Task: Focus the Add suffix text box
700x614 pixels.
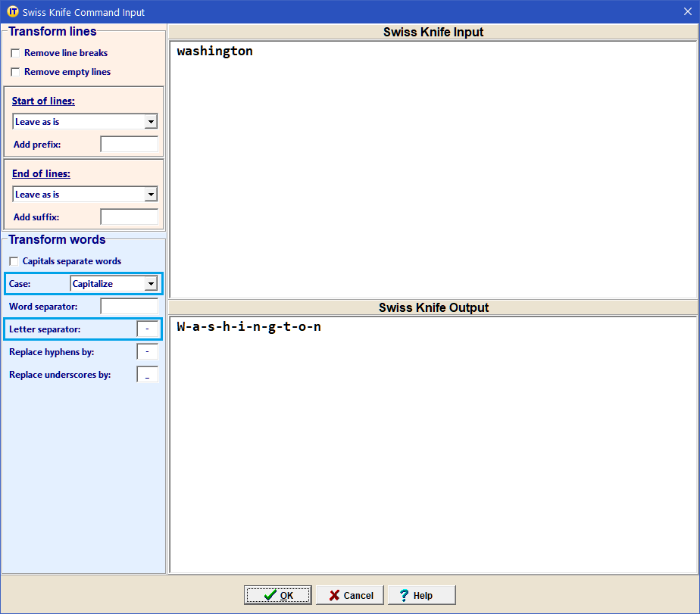Action: pyautogui.click(x=129, y=217)
